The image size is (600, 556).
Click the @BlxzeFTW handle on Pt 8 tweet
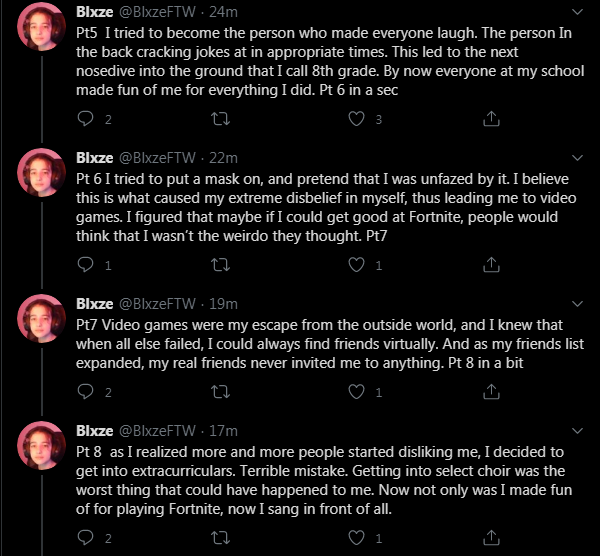tap(156, 431)
